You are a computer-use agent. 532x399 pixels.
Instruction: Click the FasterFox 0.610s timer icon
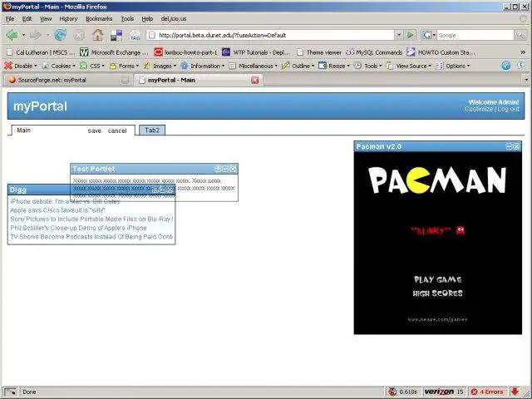[x=392, y=392]
